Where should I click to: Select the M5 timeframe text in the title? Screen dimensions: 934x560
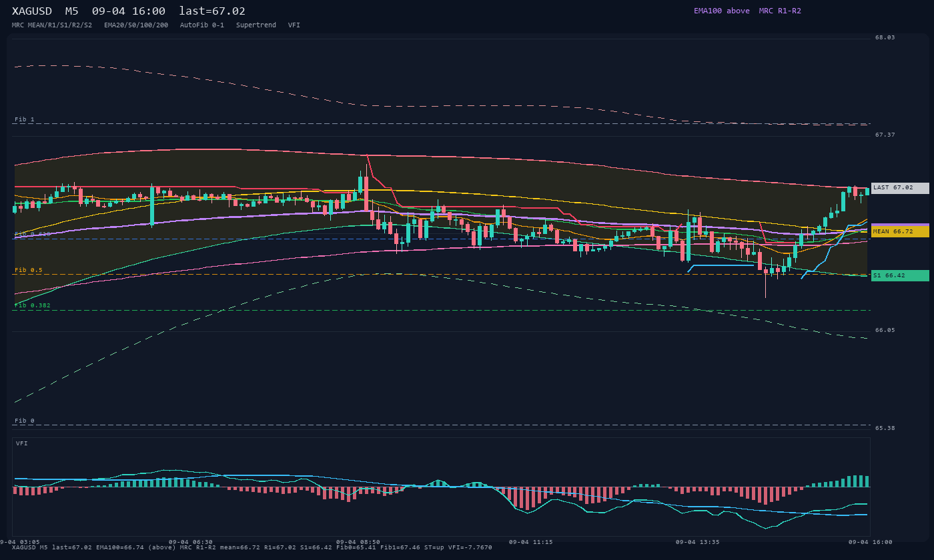[x=71, y=11]
